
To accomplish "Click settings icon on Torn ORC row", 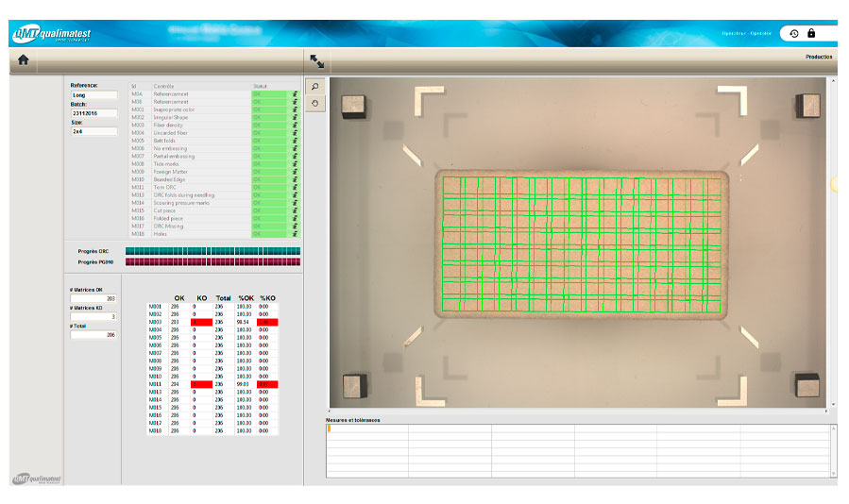I will tap(295, 188).
